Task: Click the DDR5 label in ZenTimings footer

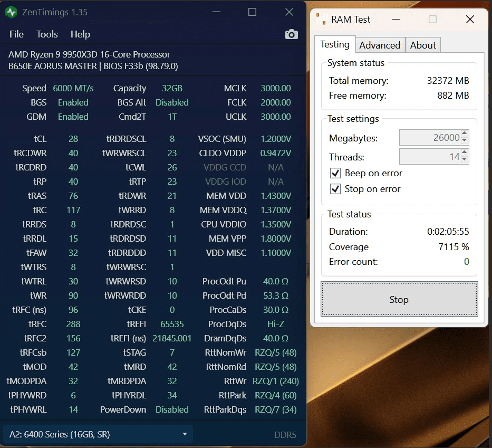Action: pyautogui.click(x=285, y=435)
